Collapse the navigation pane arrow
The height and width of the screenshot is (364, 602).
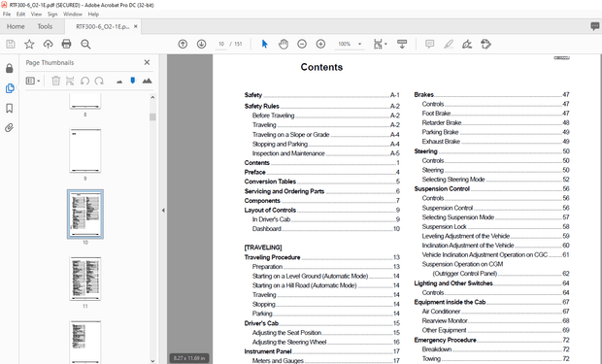[x=163, y=210]
